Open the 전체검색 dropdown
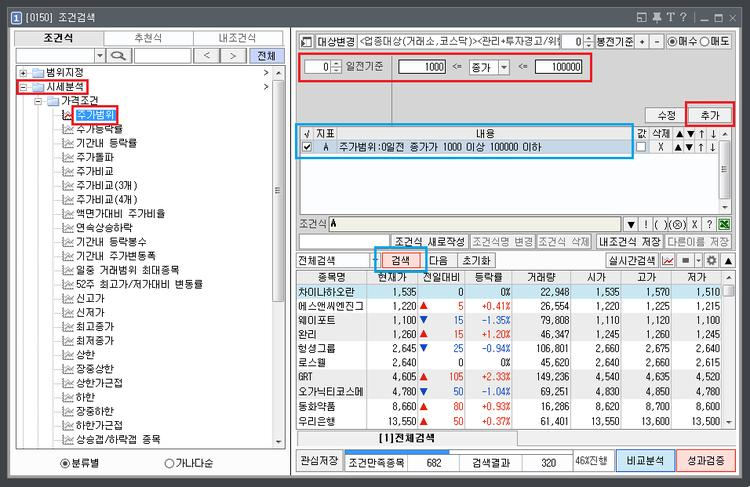750x487 pixels. pyautogui.click(x=374, y=260)
